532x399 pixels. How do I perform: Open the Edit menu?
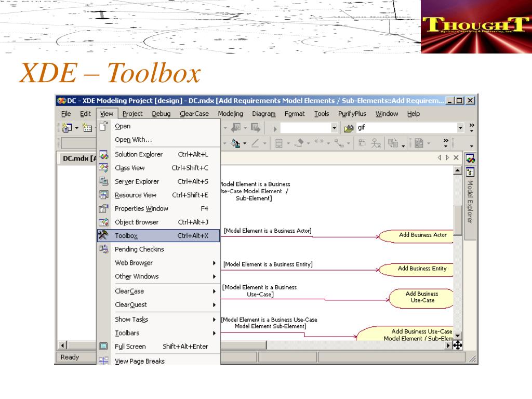85,114
